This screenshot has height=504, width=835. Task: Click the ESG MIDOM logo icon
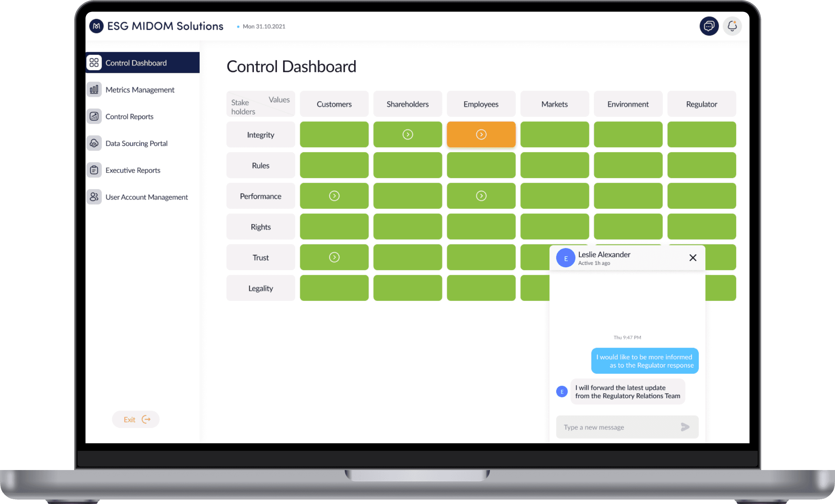[x=96, y=26]
